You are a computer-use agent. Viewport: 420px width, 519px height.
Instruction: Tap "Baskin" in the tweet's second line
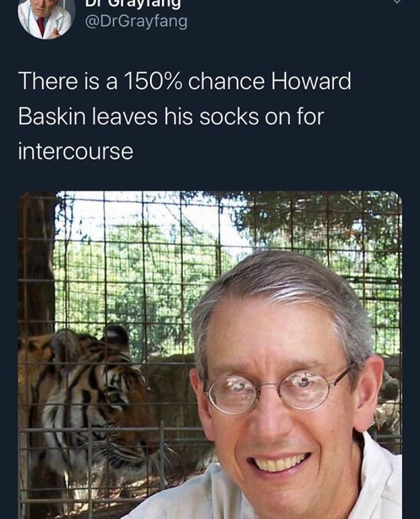click(x=52, y=116)
